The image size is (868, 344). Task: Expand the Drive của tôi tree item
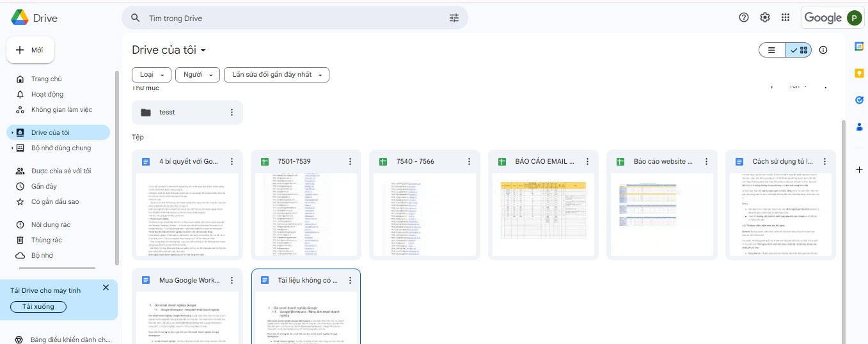tap(12, 133)
